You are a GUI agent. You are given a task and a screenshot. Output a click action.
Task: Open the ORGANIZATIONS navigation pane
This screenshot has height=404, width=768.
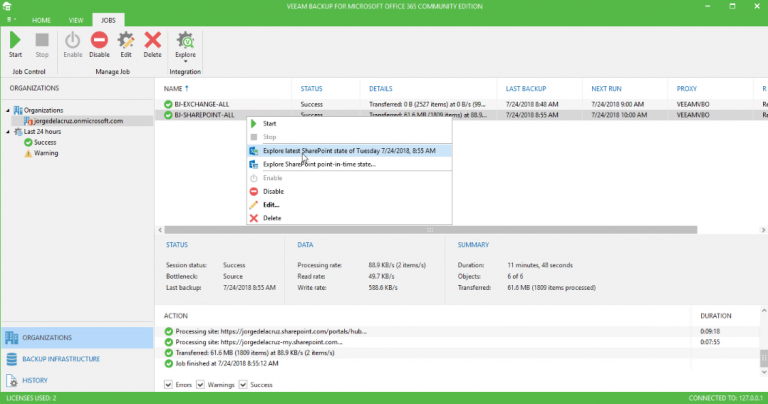point(77,338)
